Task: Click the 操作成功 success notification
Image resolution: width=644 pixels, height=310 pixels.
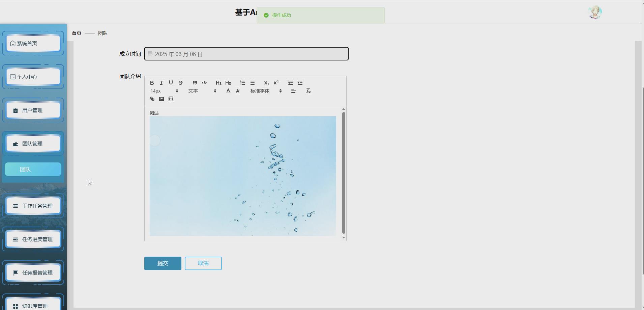Action: click(321, 15)
